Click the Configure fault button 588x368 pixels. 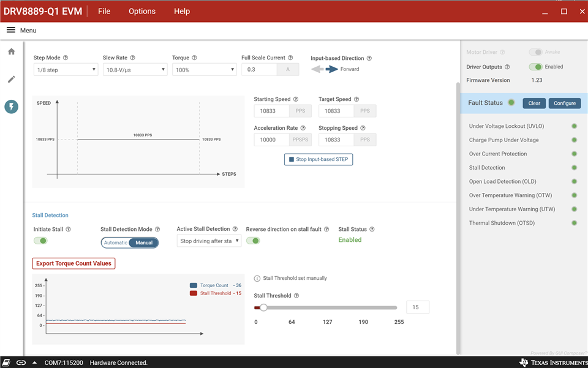[565, 103]
